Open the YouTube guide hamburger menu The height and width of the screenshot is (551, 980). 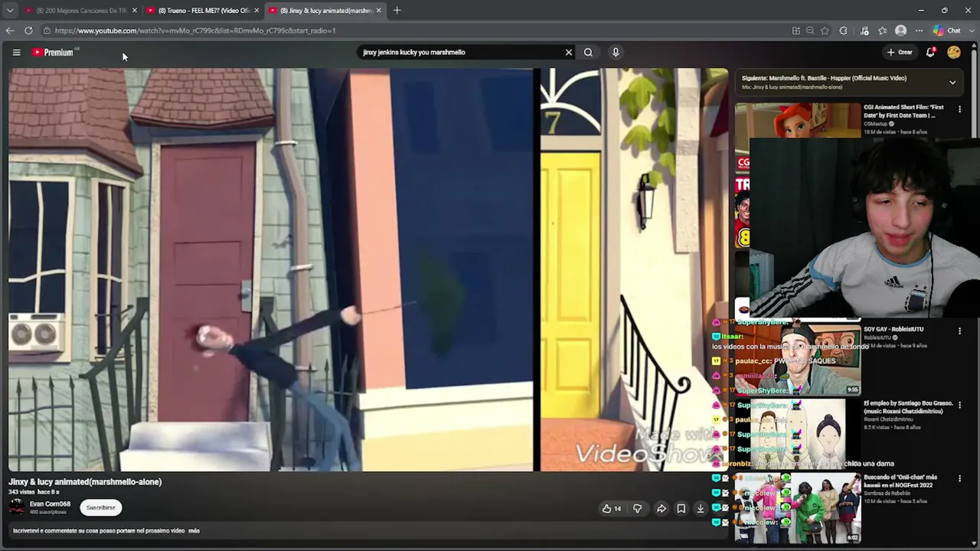pyautogui.click(x=16, y=52)
